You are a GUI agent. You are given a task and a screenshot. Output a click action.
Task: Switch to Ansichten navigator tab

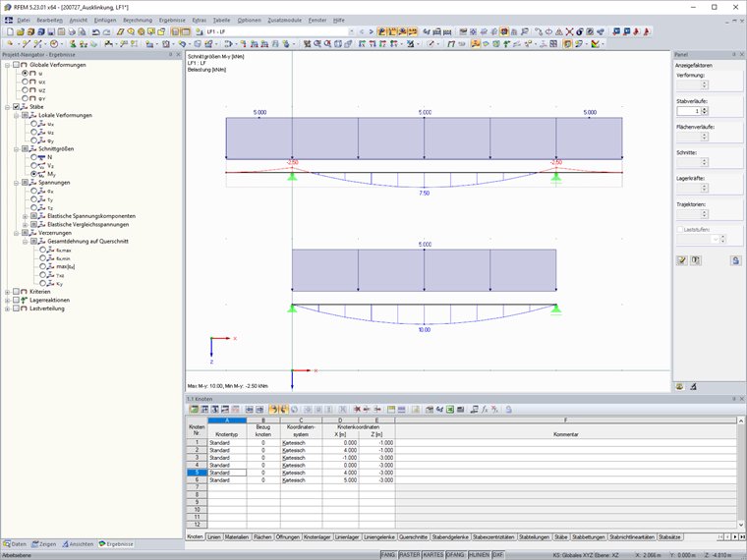pyautogui.click(x=78, y=544)
